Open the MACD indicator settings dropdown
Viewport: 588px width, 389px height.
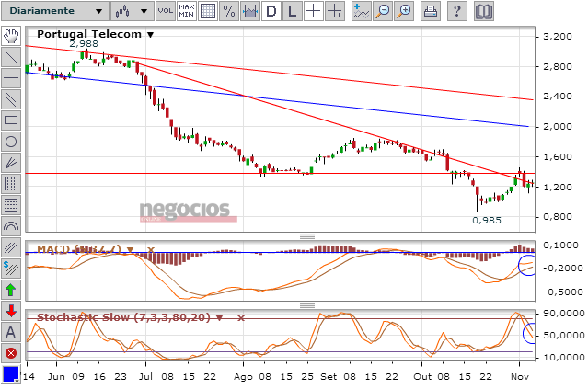point(130,249)
